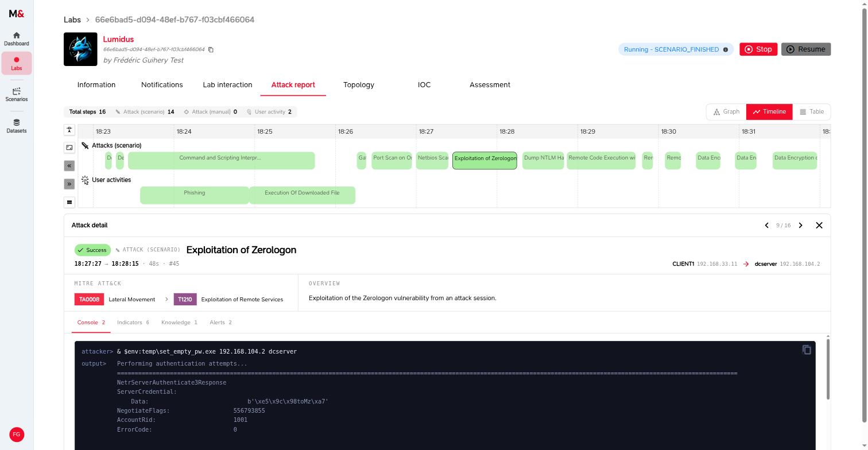868x450 pixels.
Task: Open the Notifications tab
Action: pyautogui.click(x=162, y=85)
